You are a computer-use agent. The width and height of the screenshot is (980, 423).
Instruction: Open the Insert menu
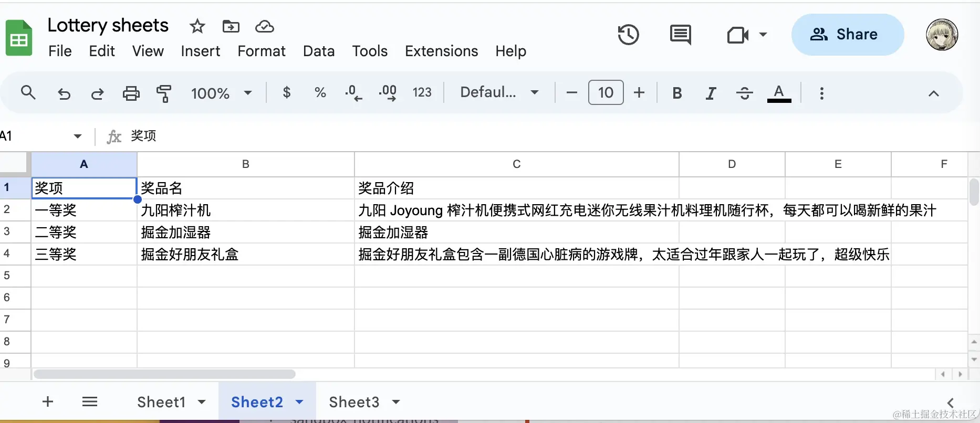click(201, 51)
